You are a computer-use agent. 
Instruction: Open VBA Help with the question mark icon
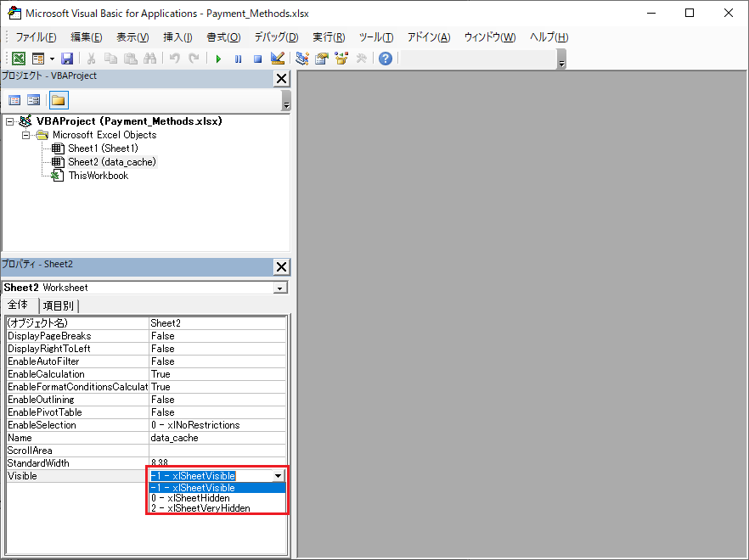[386, 59]
